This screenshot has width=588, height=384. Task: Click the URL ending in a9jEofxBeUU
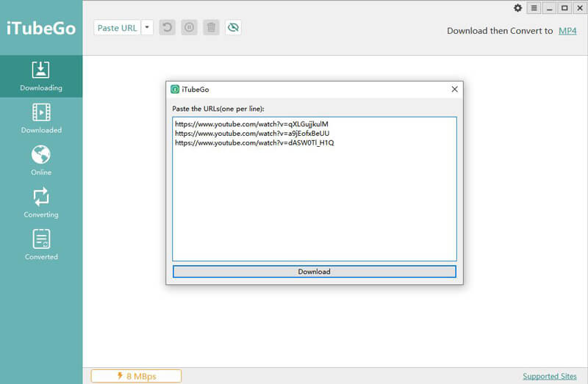(x=252, y=134)
